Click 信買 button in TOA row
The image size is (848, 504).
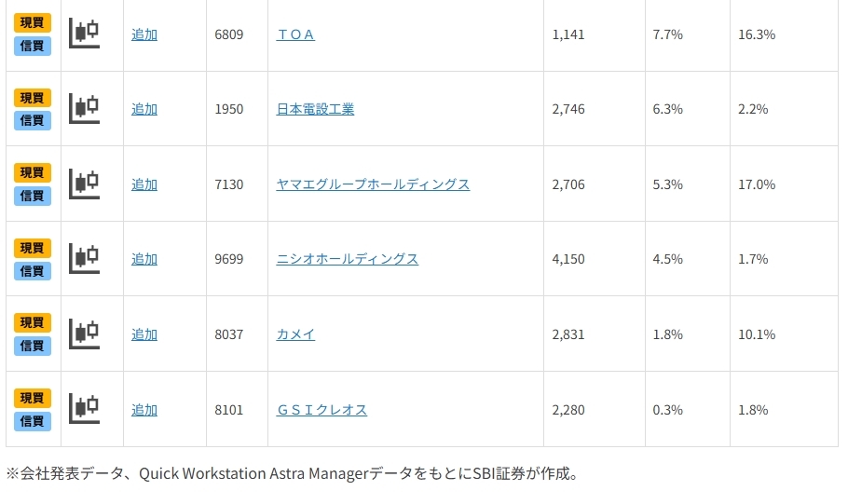pyautogui.click(x=33, y=46)
